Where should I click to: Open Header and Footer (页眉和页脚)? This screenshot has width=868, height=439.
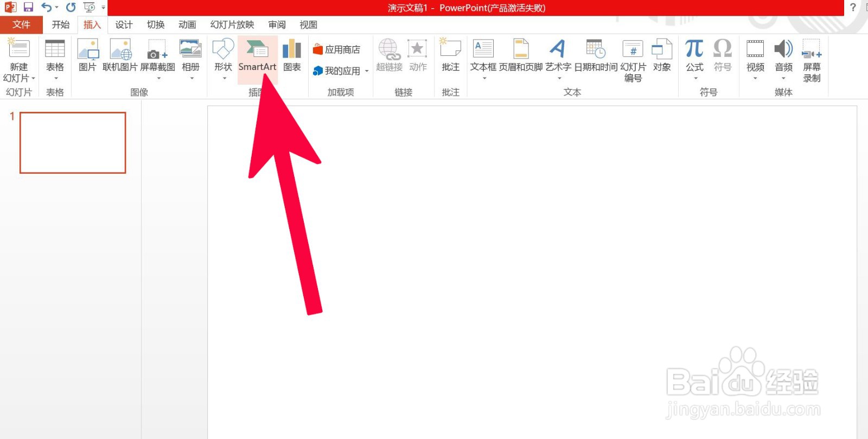521,49
